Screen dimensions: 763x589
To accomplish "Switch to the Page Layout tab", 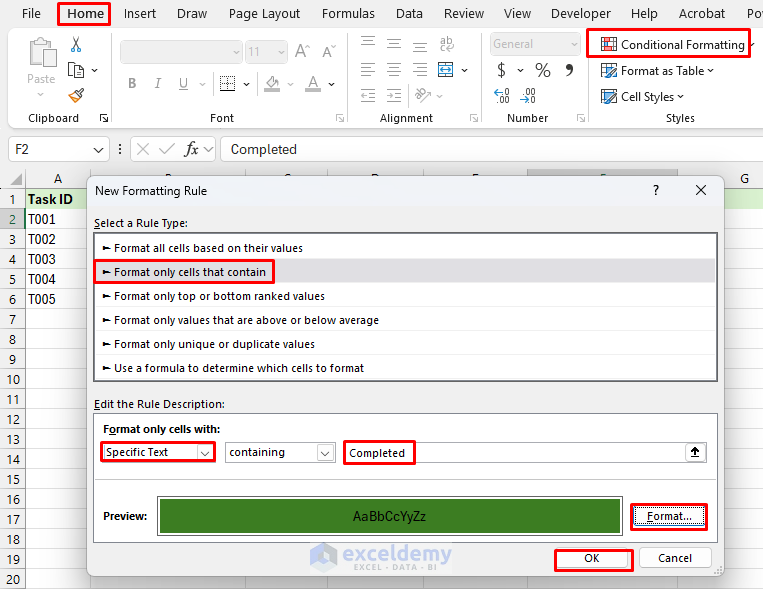I will coord(264,14).
